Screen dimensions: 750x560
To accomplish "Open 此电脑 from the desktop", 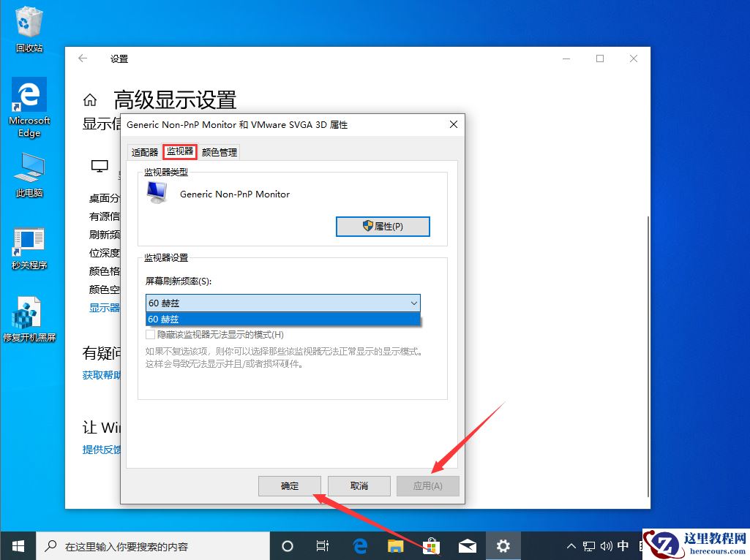I will (29, 167).
